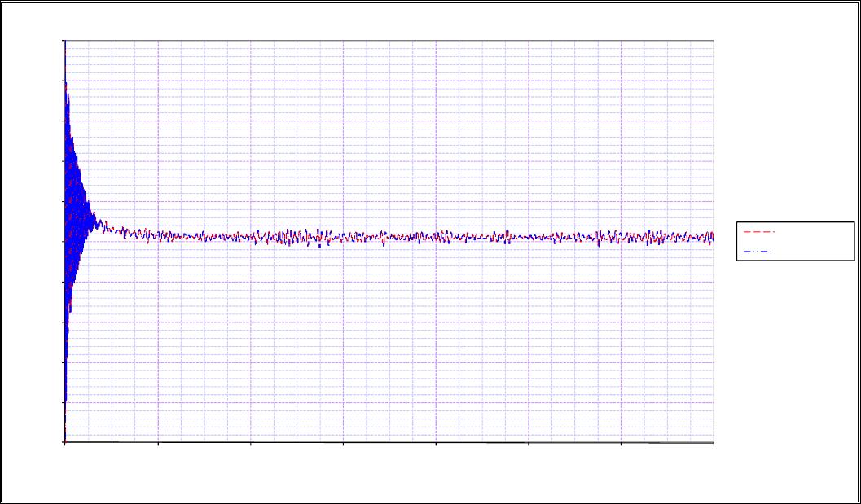This screenshot has height=504, width=861.
Task: Click the right end of the x-axis
Action: (714, 442)
